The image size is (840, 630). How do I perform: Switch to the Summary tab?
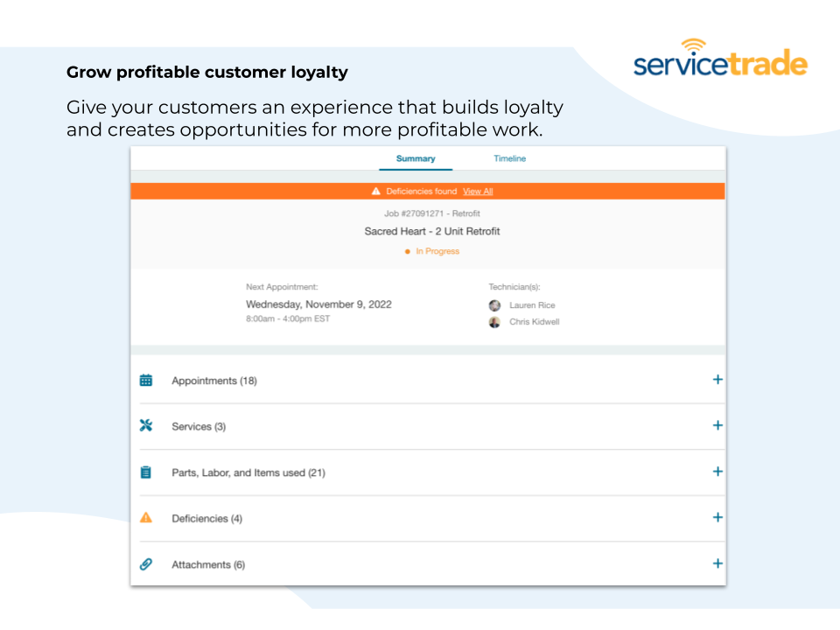tap(416, 159)
